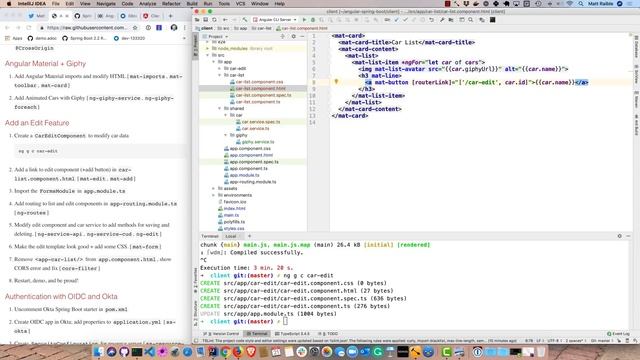Open the TODO tool window tab
This screenshot has height=360, width=640.
328,334
